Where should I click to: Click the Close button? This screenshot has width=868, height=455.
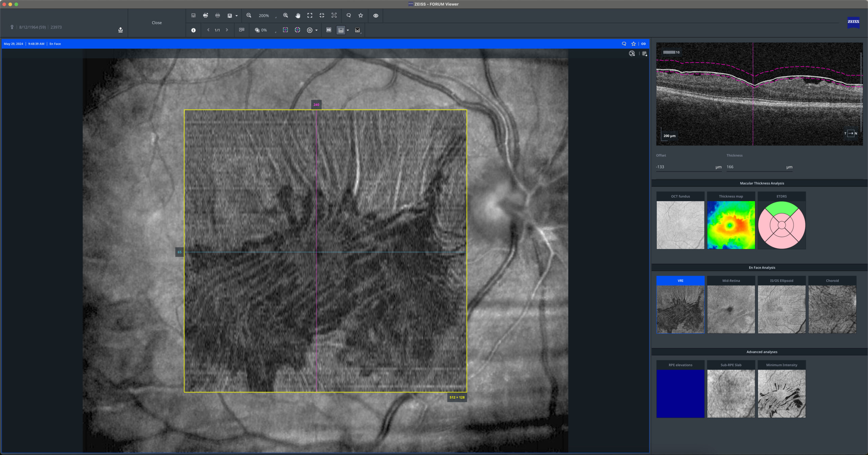[157, 23]
